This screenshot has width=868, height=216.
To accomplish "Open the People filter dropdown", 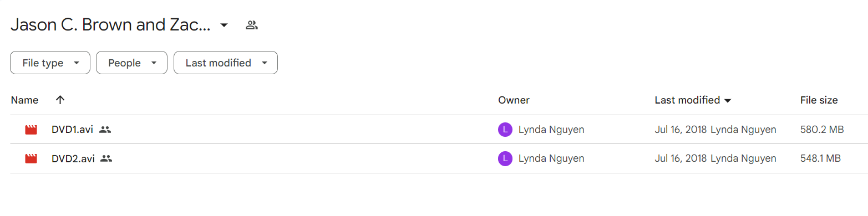I will coord(131,63).
